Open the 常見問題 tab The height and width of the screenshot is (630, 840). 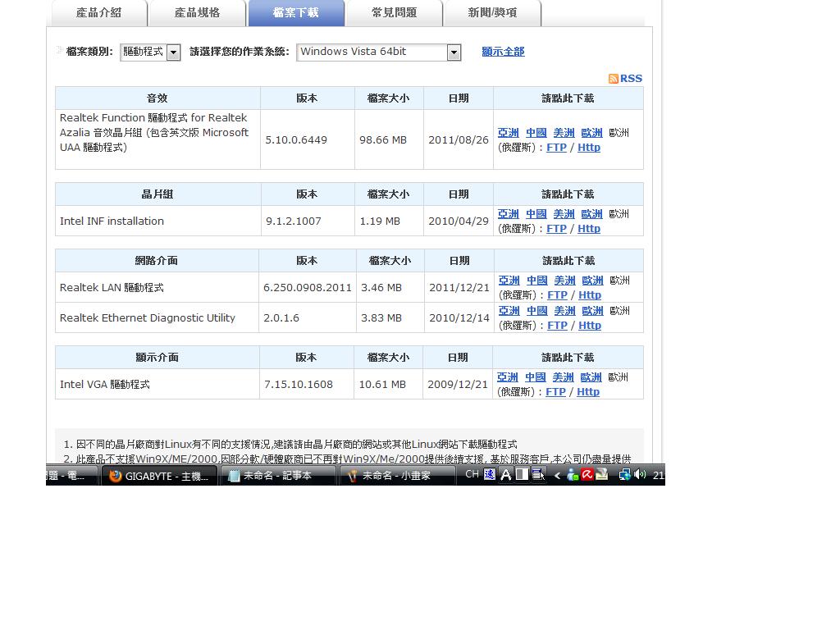point(395,13)
